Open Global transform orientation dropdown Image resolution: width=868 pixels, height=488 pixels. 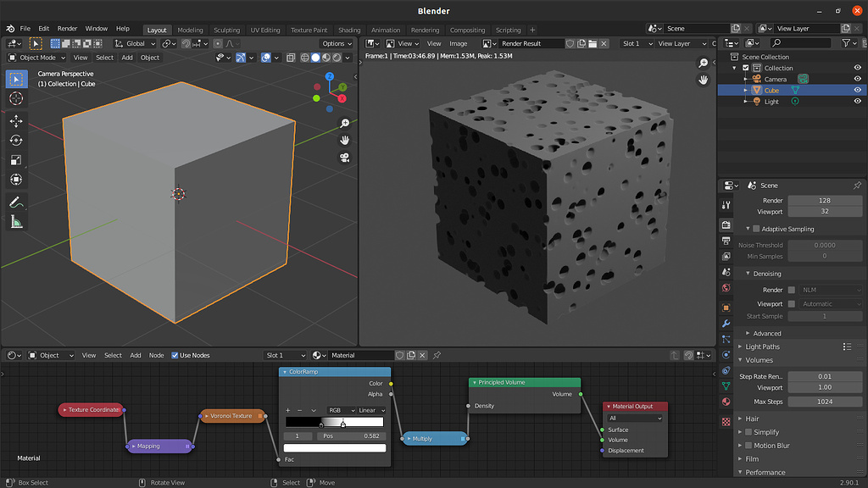tap(135, 44)
